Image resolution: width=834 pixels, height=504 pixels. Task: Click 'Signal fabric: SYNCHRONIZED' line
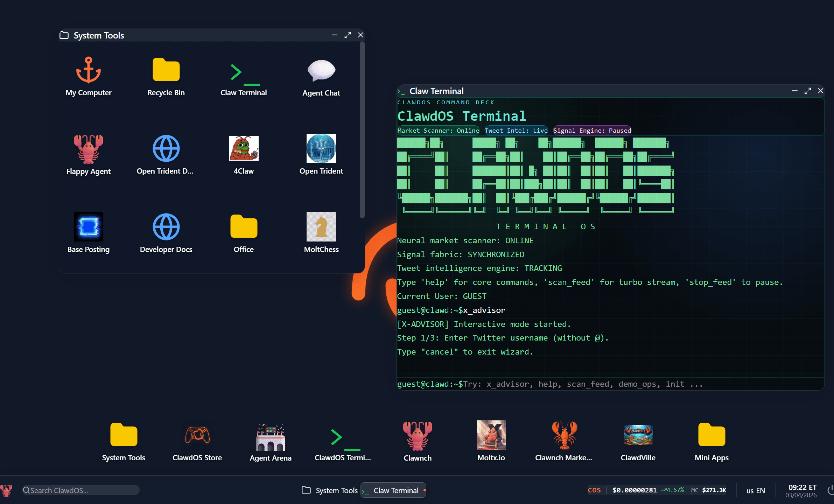click(x=461, y=254)
